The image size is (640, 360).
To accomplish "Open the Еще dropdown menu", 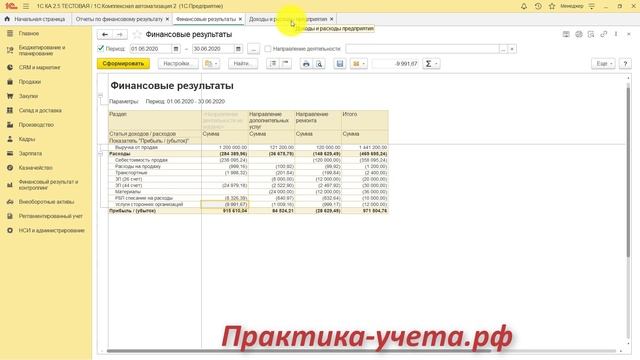I will point(603,64).
